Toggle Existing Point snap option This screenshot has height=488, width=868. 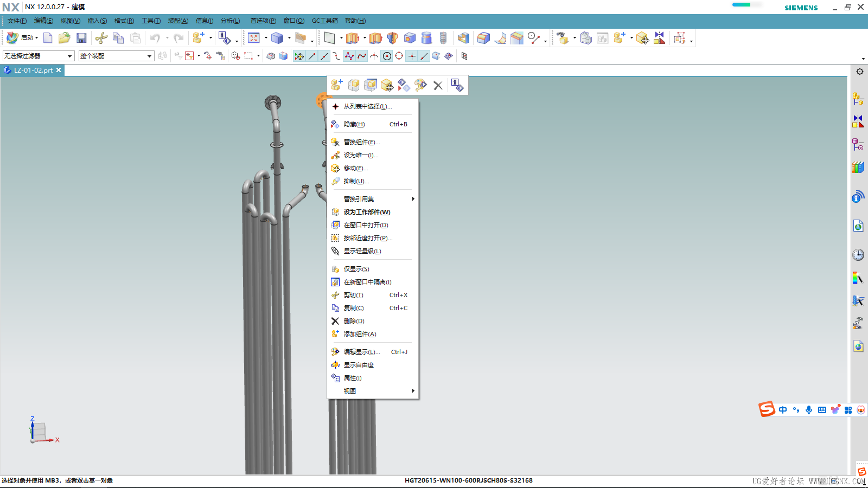coord(412,56)
